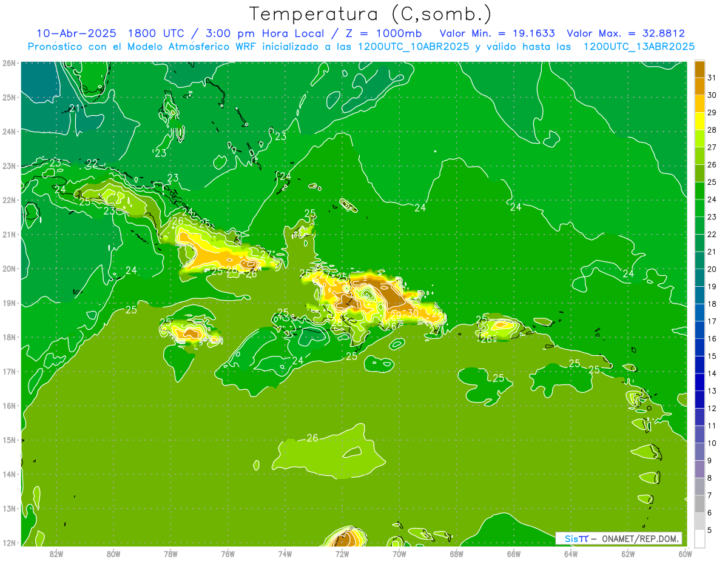
Task: Click the '26' contour label in southern Caribbean
Action: point(312,438)
